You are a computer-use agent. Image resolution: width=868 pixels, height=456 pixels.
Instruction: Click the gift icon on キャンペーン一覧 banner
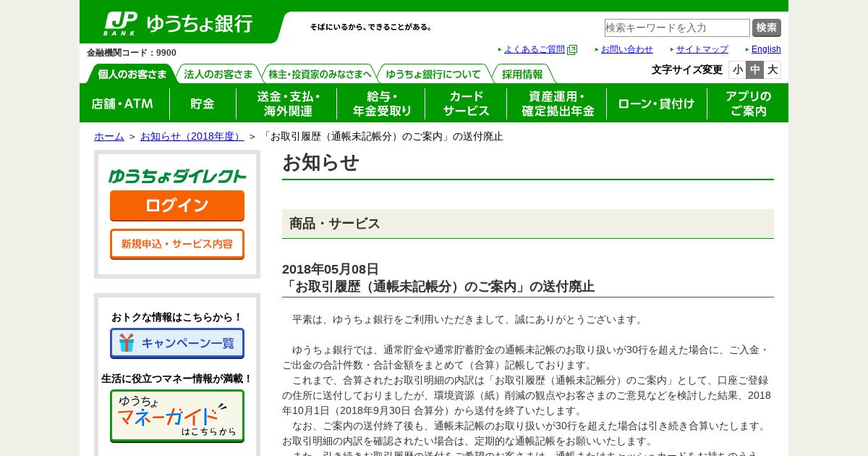pos(127,343)
